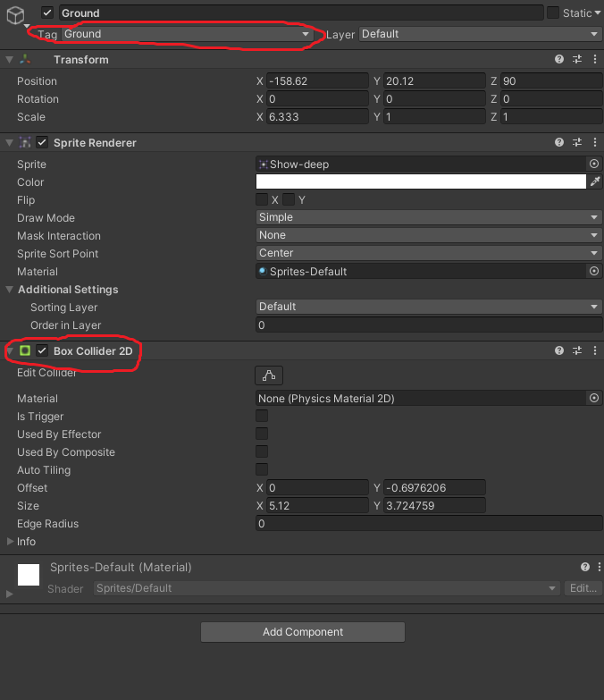Click Position Z field 90

(551, 80)
